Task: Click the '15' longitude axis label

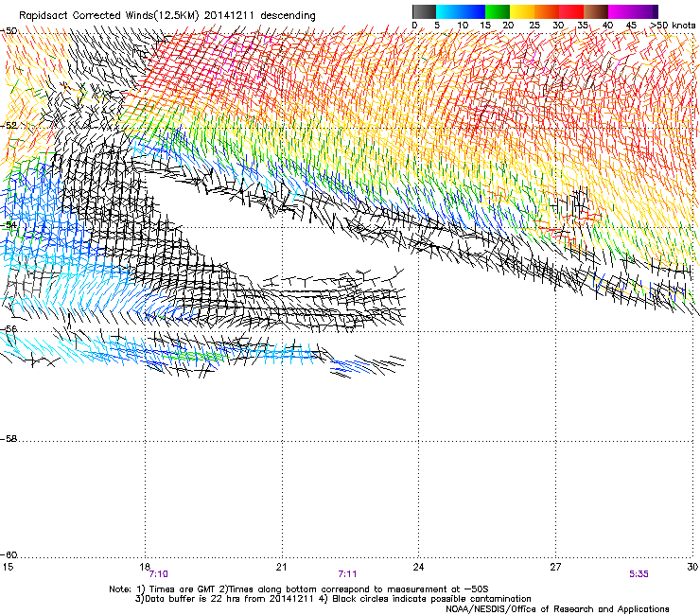Action: click(8, 567)
